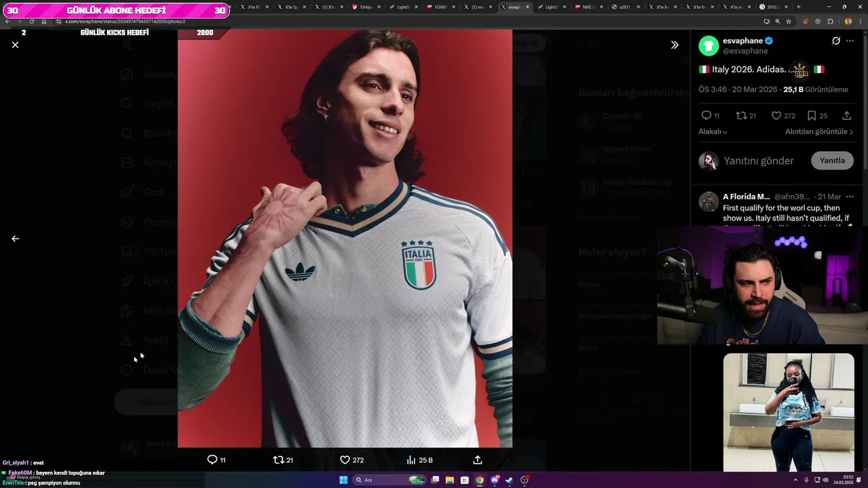Go to the previous photo arrow
Image resolution: width=868 pixels, height=488 pixels.
coord(15,239)
